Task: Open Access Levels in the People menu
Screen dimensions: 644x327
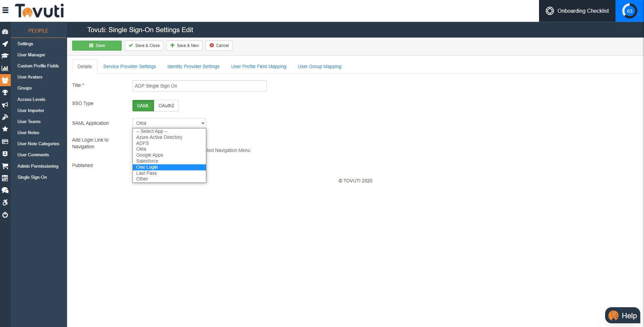Action: coord(31,99)
